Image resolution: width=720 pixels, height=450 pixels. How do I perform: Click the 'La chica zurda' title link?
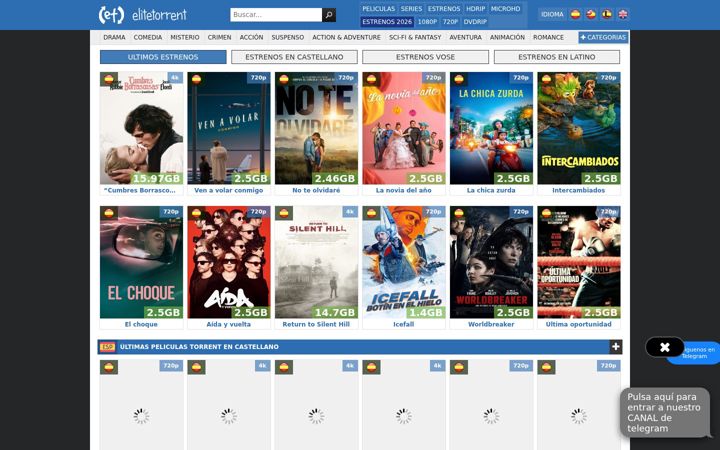click(491, 190)
